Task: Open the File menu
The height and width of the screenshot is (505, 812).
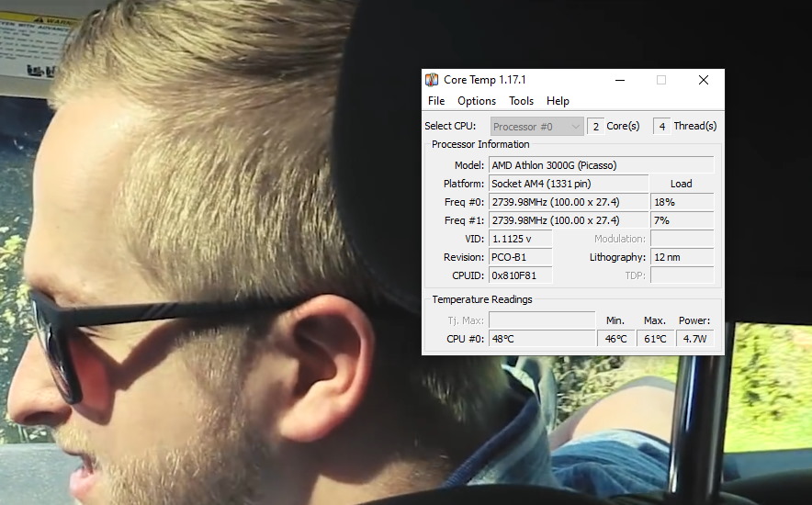Action: click(x=436, y=101)
